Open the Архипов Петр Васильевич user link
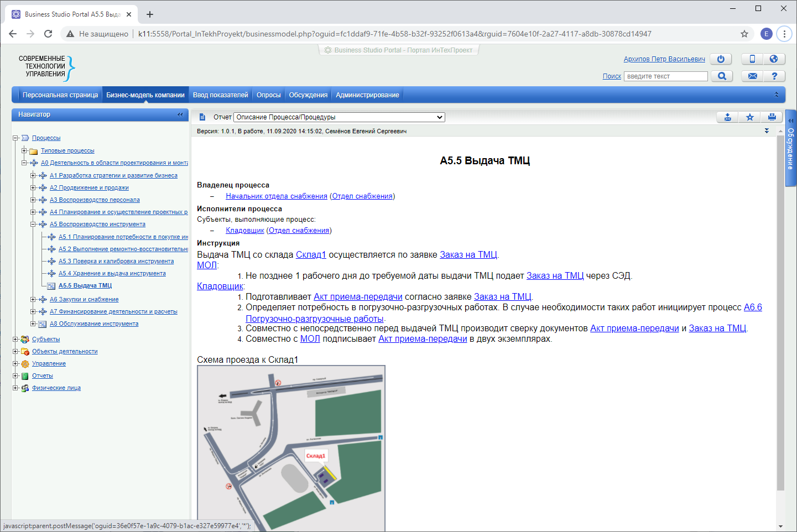Screen dimensions: 797x532 (664, 59)
